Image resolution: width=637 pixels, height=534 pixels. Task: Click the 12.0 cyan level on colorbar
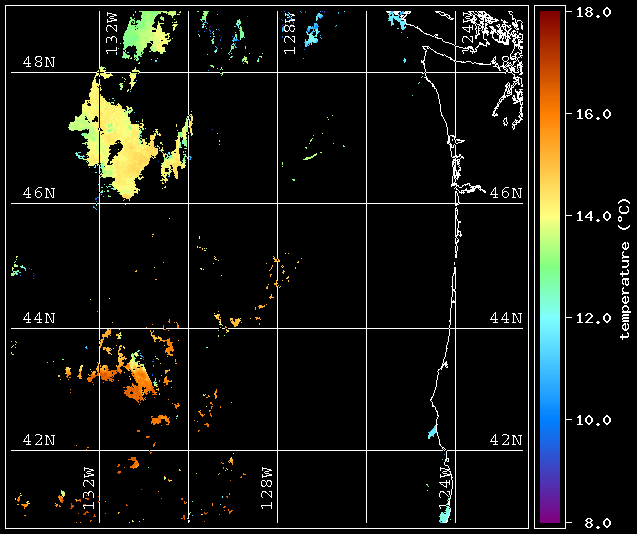click(x=594, y=318)
